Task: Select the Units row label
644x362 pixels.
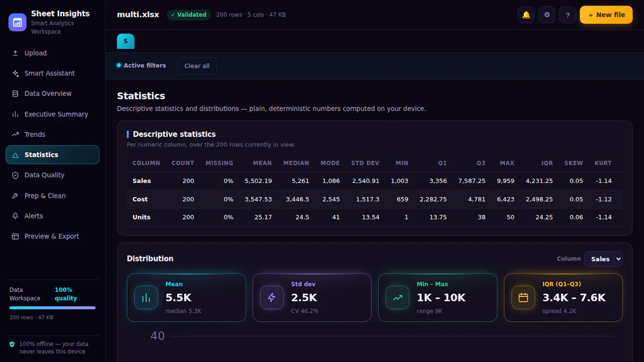Action: 141,217
